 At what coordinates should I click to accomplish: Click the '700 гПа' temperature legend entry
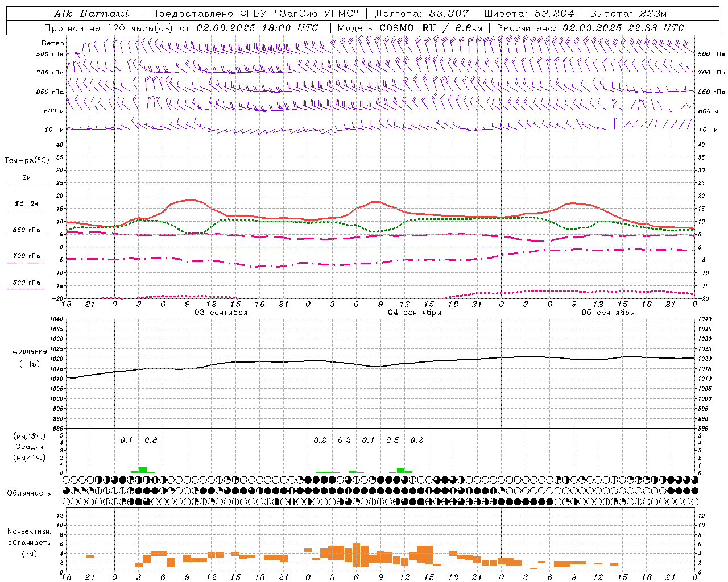pyautogui.click(x=27, y=256)
